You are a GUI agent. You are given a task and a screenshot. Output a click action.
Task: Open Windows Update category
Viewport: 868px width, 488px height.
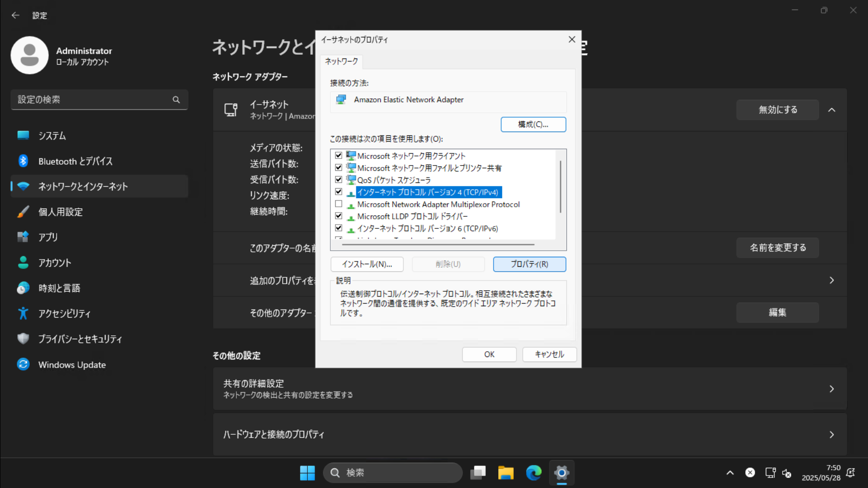tap(99, 365)
